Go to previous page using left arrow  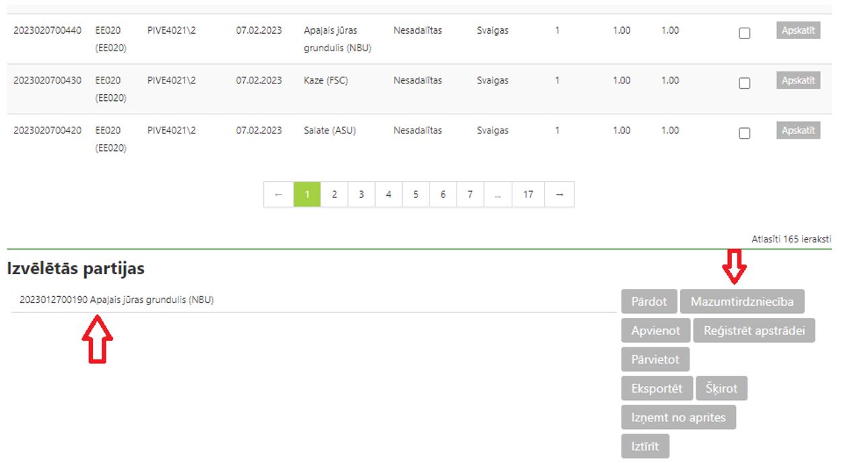278,195
